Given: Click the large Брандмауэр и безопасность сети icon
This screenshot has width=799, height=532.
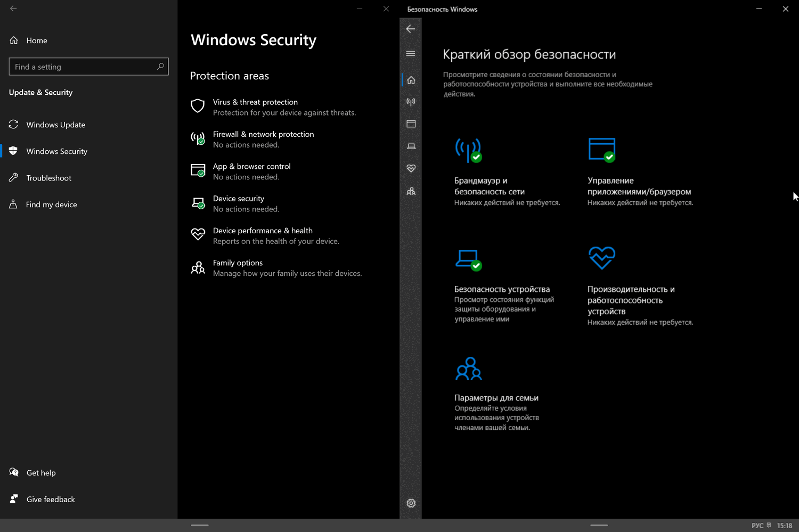Looking at the screenshot, I should tap(468, 150).
